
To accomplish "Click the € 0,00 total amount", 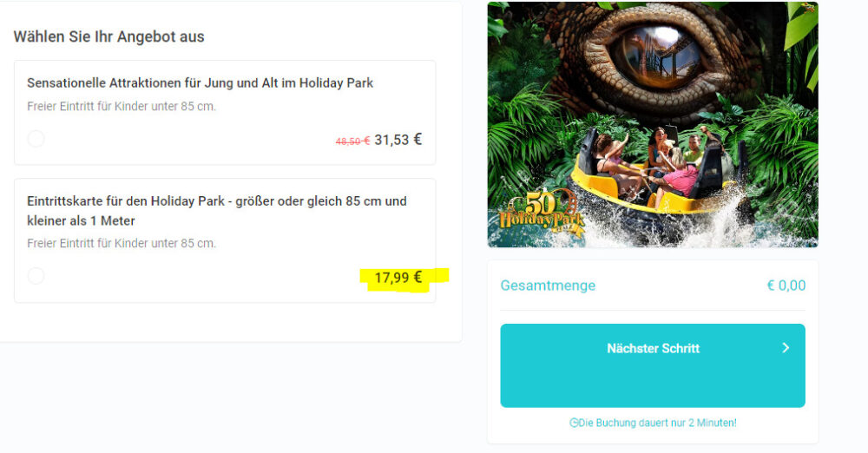I will 786,286.
